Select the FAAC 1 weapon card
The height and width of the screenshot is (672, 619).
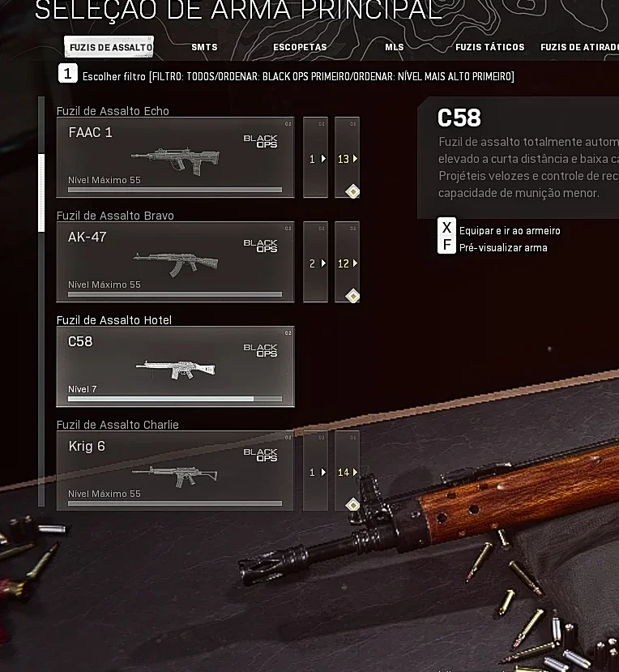175,157
